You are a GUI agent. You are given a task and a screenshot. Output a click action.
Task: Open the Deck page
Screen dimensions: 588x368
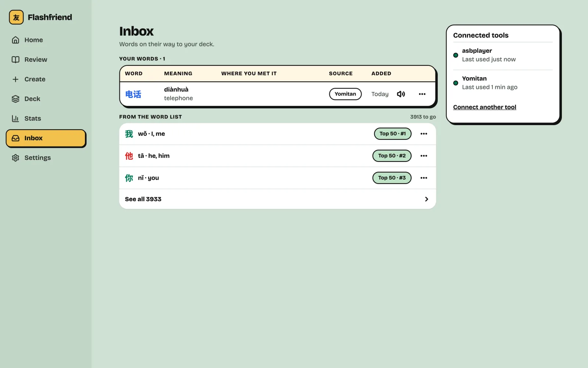[46, 99]
